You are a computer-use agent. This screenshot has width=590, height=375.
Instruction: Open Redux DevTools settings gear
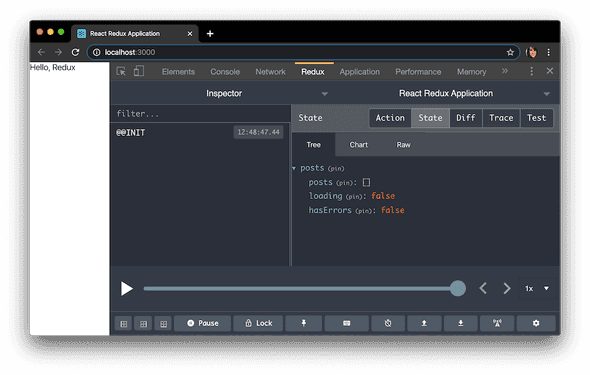(536, 323)
